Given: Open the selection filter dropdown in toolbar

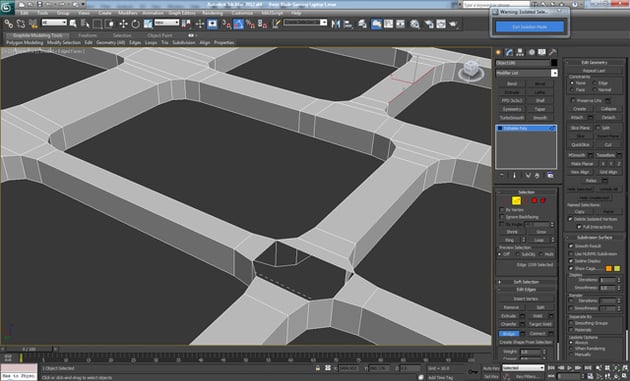Looking at the screenshot, I should pyautogui.click(x=54, y=23).
